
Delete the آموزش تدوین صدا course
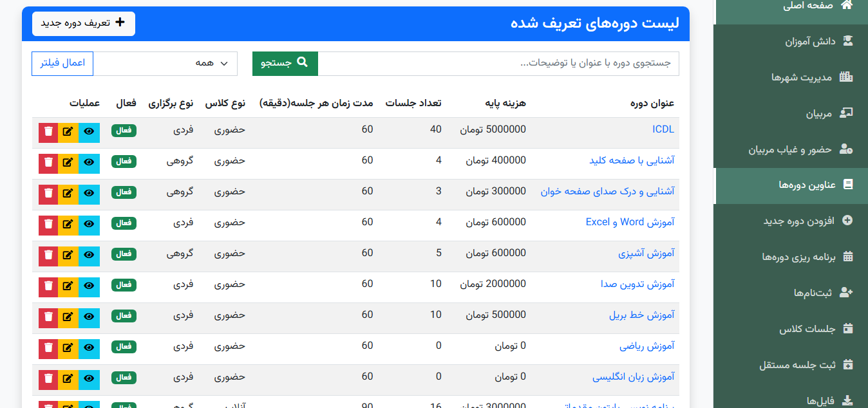[48, 287]
